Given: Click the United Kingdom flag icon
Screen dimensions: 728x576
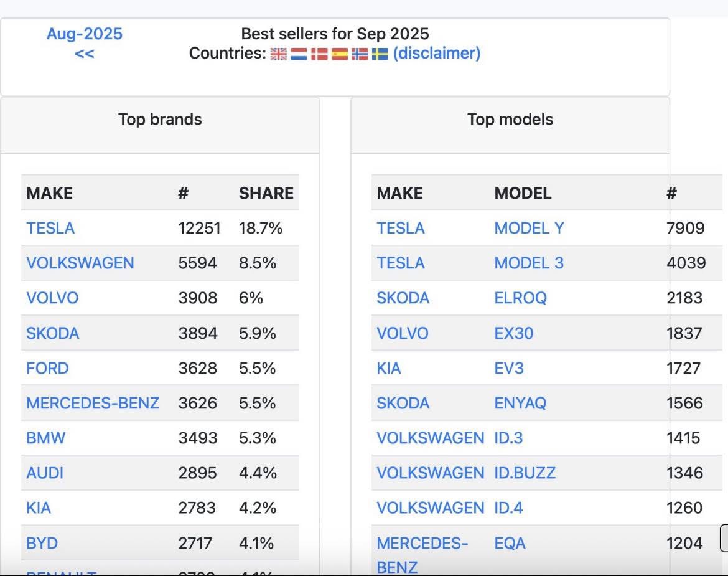Looking at the screenshot, I should point(279,54).
